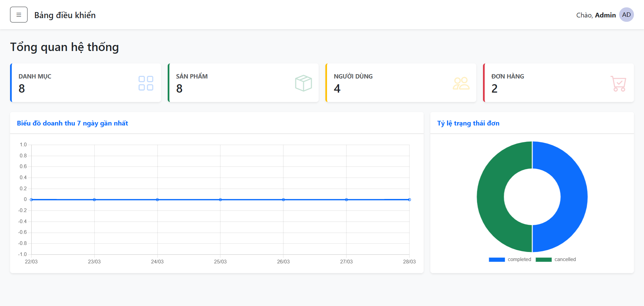
Task: Click the 28/03 revenue data point
Action: point(409,200)
